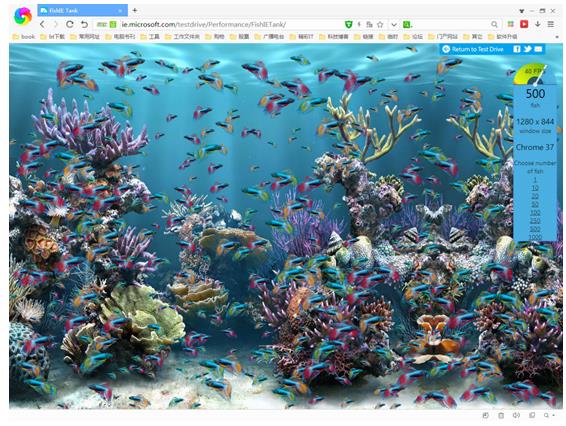Expand the bookmarks bar overflow arrow

tap(557, 37)
